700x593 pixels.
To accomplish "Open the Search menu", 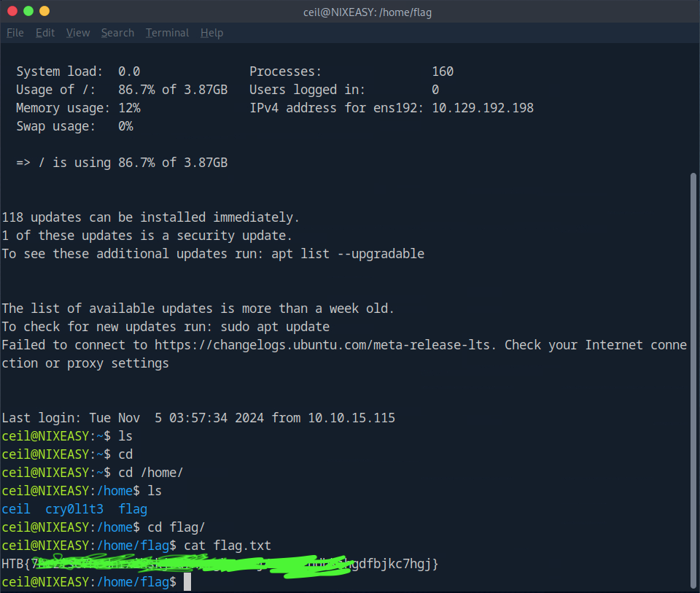I will (117, 33).
